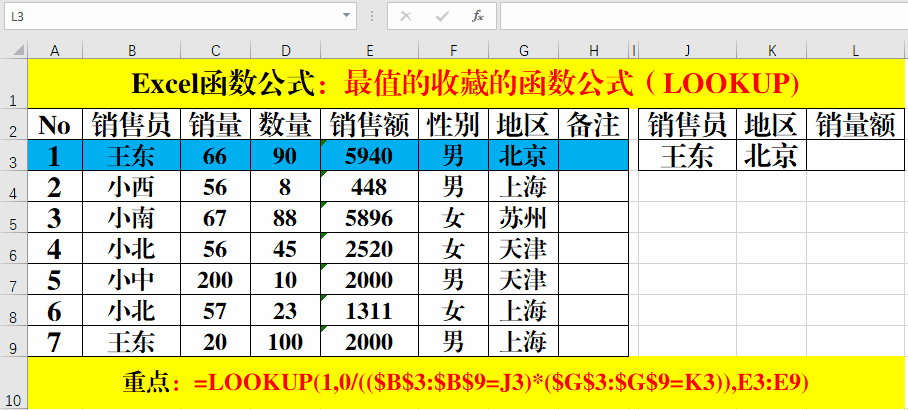Screen dimensions: 908x410
Task: Click quantity cell showing 200
Action: [x=215, y=279]
